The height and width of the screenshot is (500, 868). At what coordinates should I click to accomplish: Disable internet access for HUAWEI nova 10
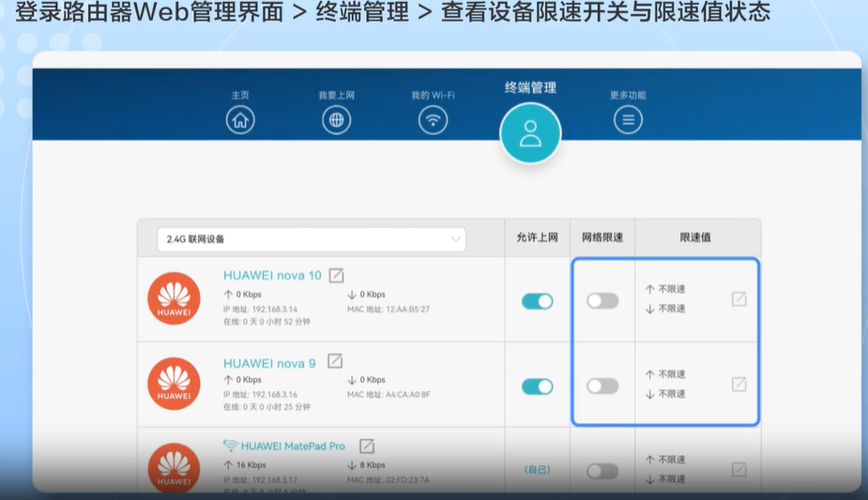pyautogui.click(x=538, y=301)
